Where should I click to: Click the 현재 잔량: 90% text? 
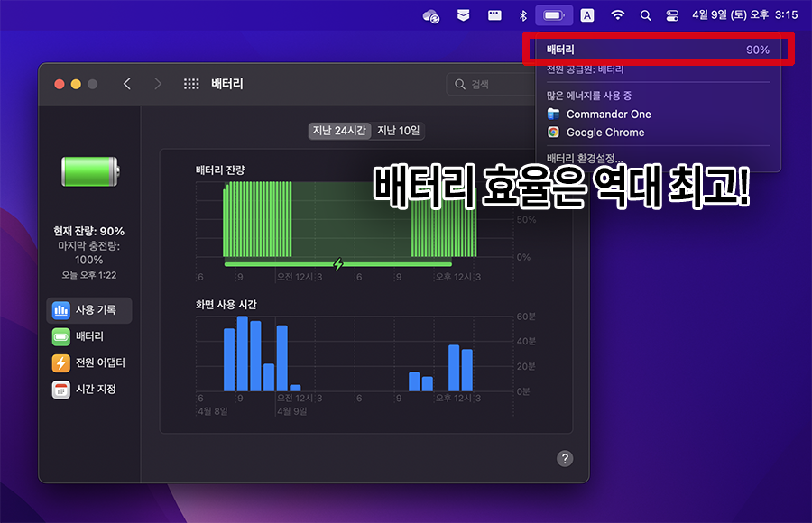(89, 231)
